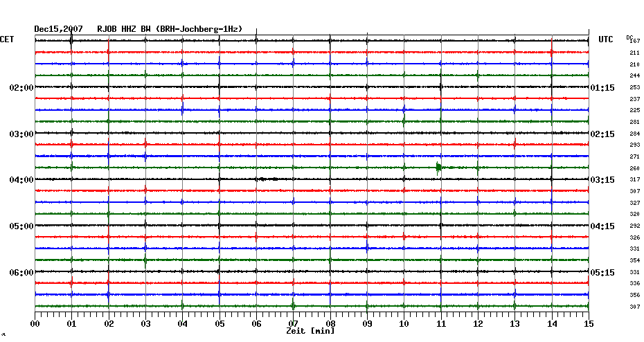Click the '01' minute axis tick label
The image size is (644, 342).
(71, 324)
